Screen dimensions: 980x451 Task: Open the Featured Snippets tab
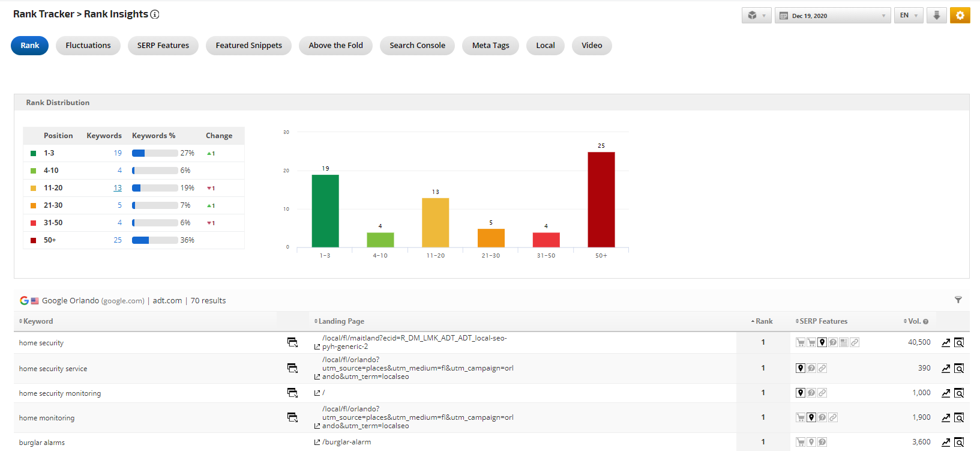click(x=248, y=46)
